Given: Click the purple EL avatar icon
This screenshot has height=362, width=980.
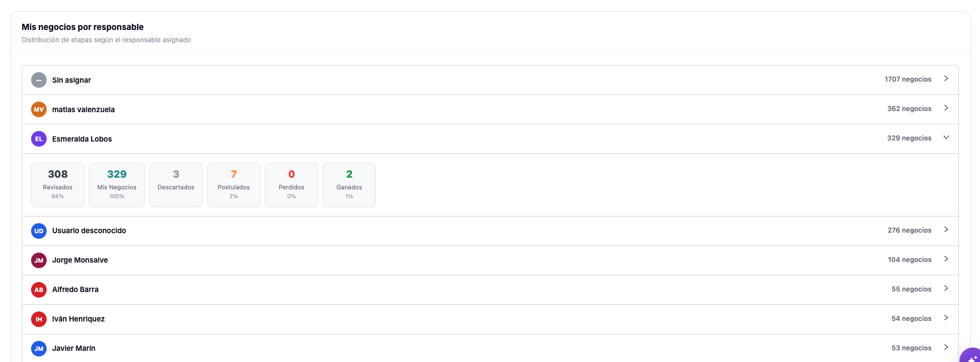Looking at the screenshot, I should pos(39,139).
